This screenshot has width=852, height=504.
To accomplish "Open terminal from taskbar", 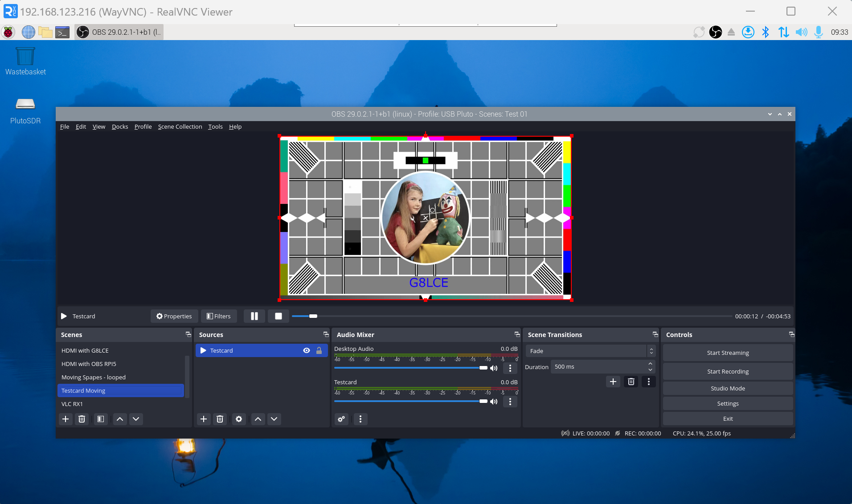I will tap(62, 32).
